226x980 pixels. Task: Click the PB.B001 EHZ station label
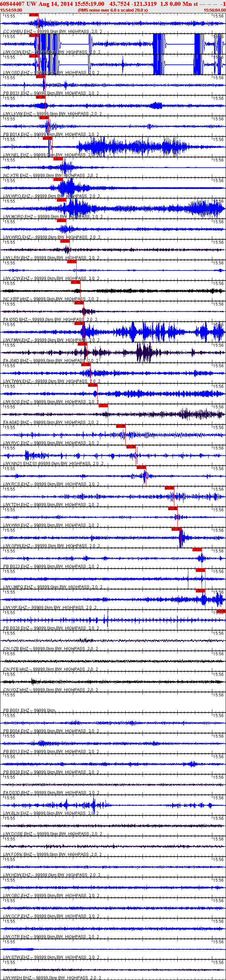click(x=29, y=710)
